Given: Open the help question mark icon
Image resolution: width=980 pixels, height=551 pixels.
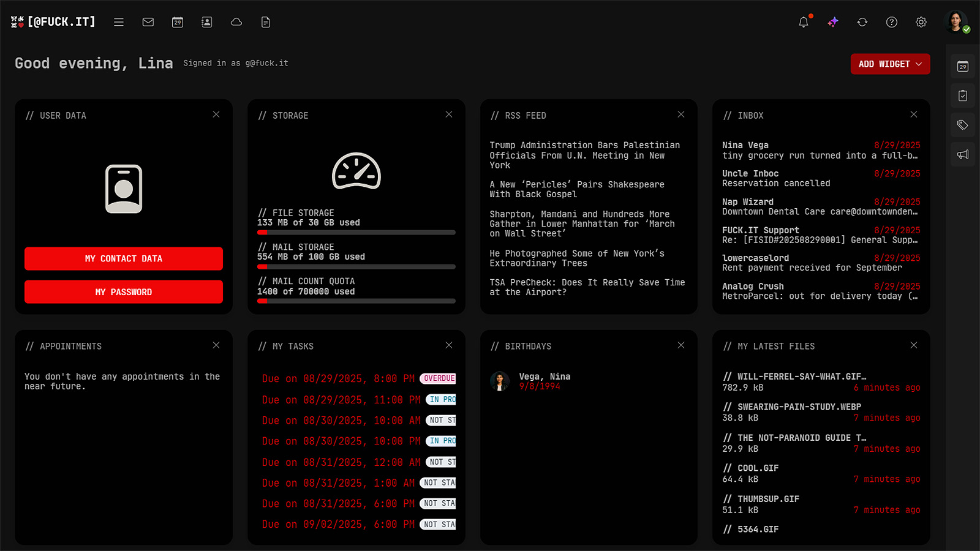Looking at the screenshot, I should coord(892,22).
